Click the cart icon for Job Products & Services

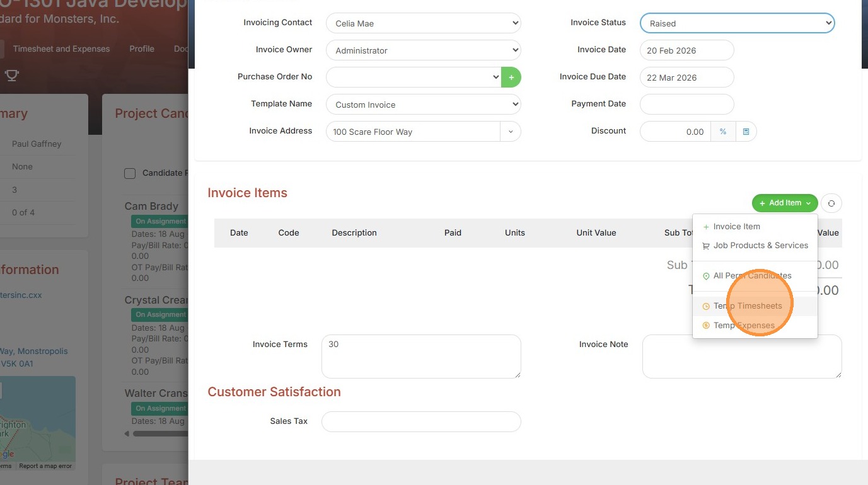click(x=706, y=246)
